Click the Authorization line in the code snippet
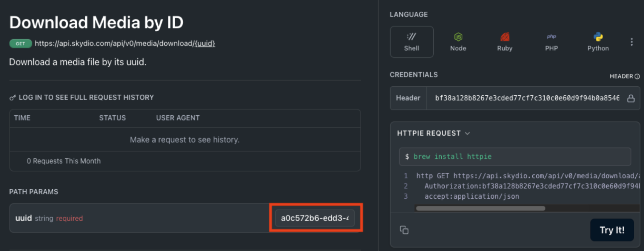644x251 pixels. 532,186
